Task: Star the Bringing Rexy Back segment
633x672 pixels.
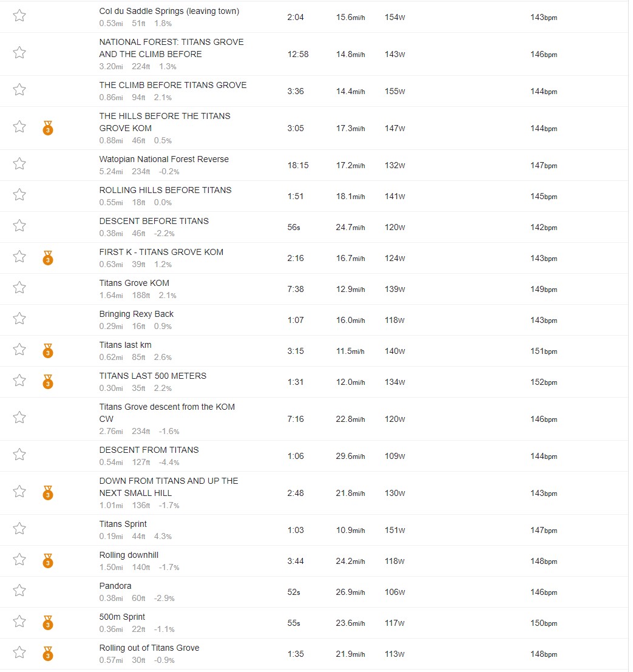Action: click(19, 319)
